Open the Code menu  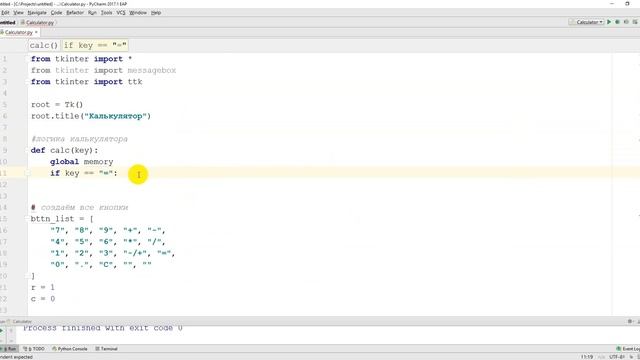pyautogui.click(x=56, y=13)
